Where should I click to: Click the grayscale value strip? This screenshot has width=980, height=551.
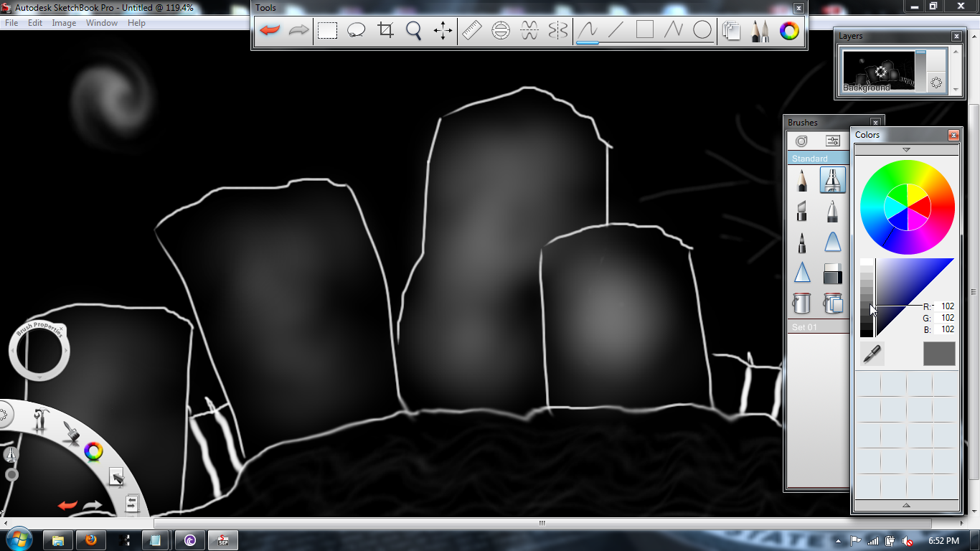pyautogui.click(x=867, y=298)
